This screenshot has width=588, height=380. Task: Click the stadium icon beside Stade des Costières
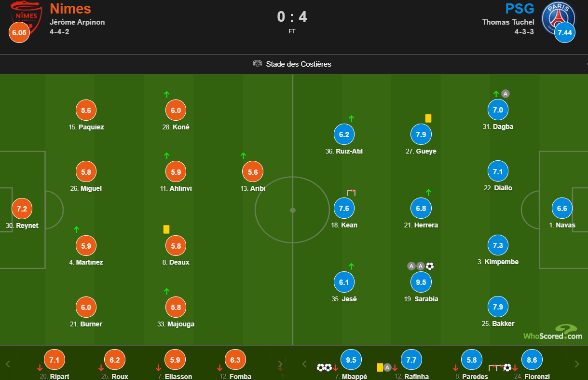click(x=258, y=64)
